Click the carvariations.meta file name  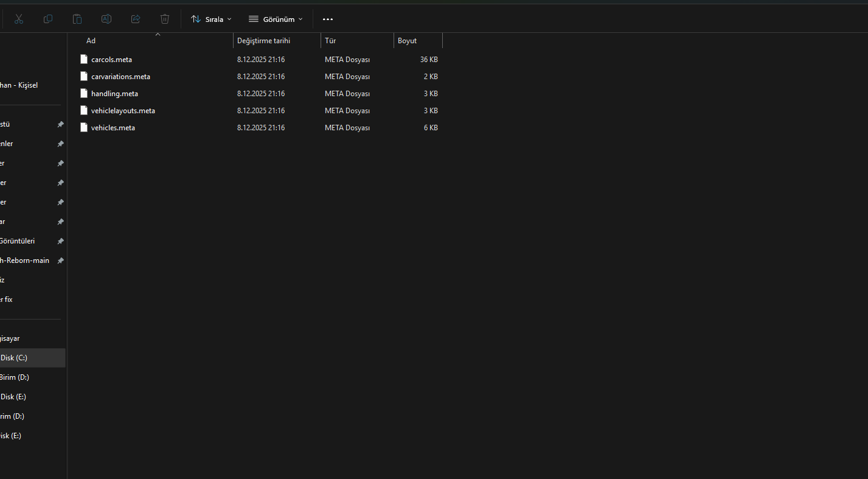pyautogui.click(x=120, y=77)
